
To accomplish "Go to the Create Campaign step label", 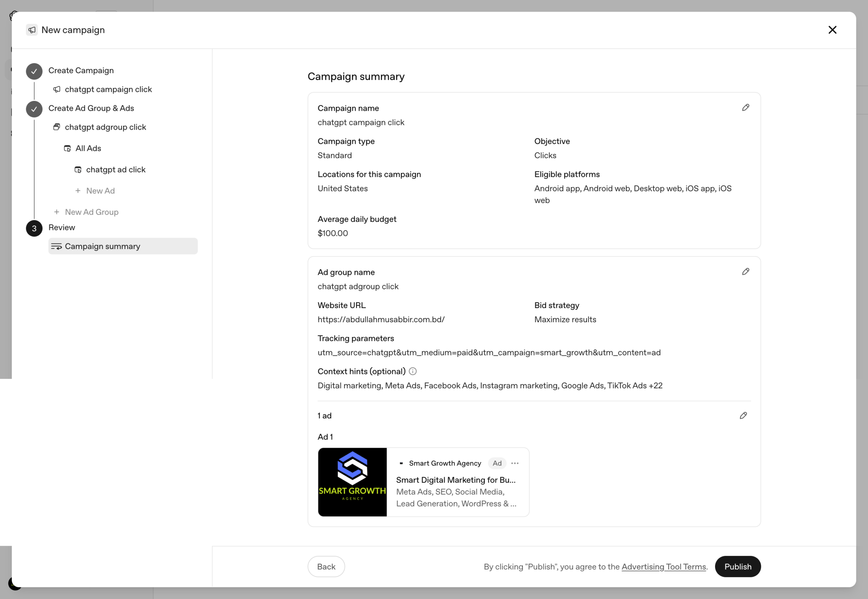I will [x=81, y=70].
